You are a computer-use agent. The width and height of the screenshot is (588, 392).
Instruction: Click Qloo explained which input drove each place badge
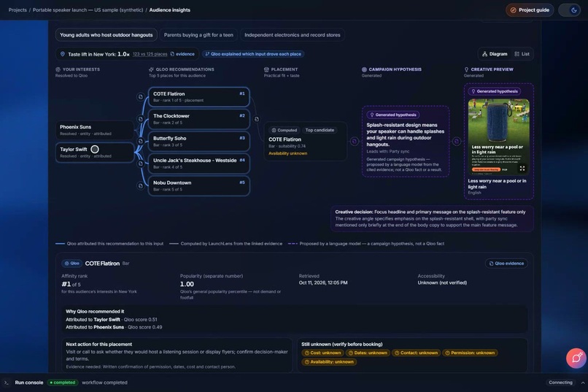point(253,54)
